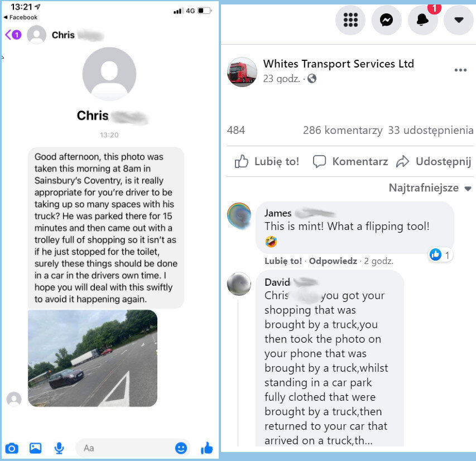476x461 pixels.
Task: Open the 286 komentarzy link
Action: [343, 130]
